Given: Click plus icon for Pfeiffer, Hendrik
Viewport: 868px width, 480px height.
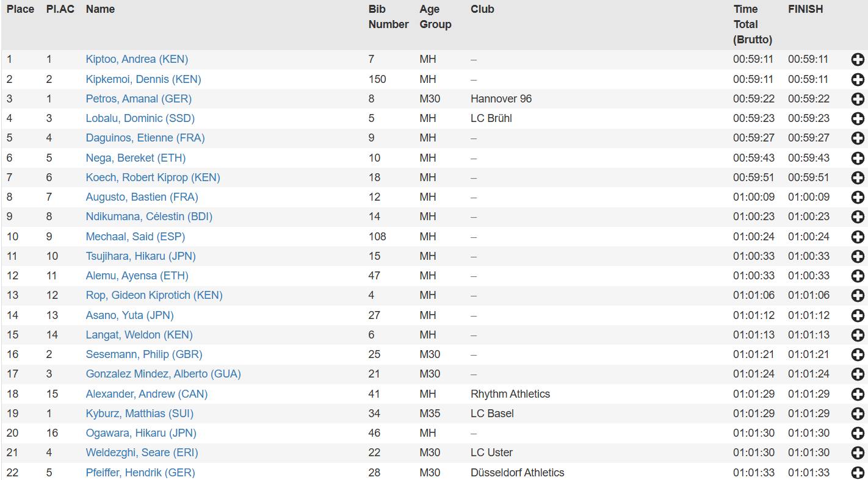Looking at the screenshot, I should click(857, 473).
